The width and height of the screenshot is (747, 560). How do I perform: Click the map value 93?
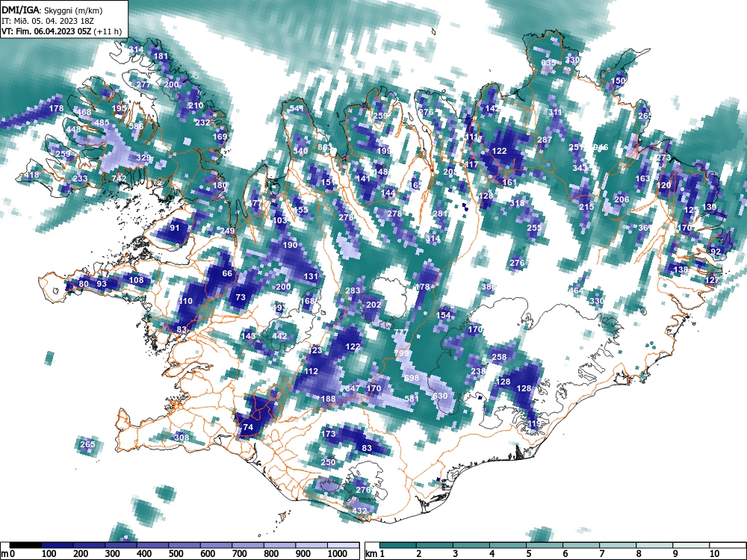click(x=102, y=284)
